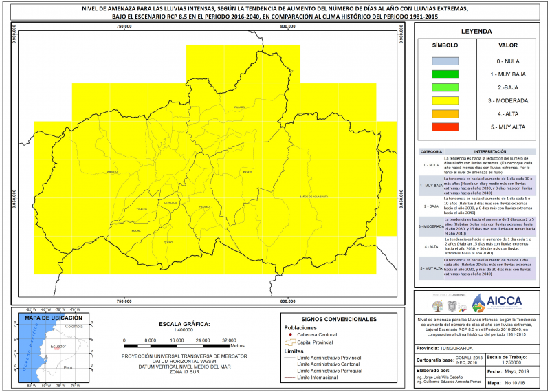Click author Ing. Guillermo Eduardo Armenta Porras
The height and width of the screenshot is (392, 550).
pos(449,382)
